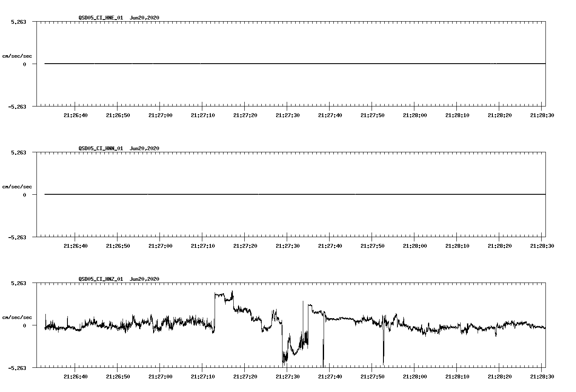
Task: Click the 5.263 upper limit on HNN plot
Action: click(x=19, y=152)
